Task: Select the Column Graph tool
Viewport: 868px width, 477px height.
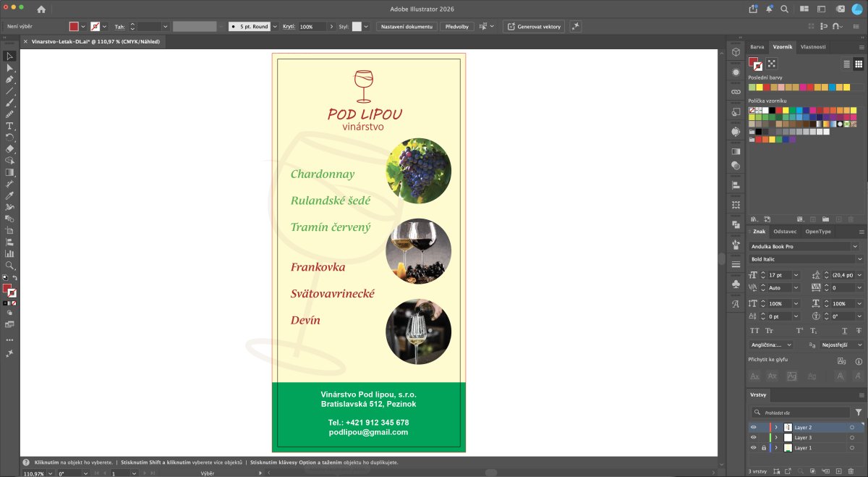Action: (10, 253)
